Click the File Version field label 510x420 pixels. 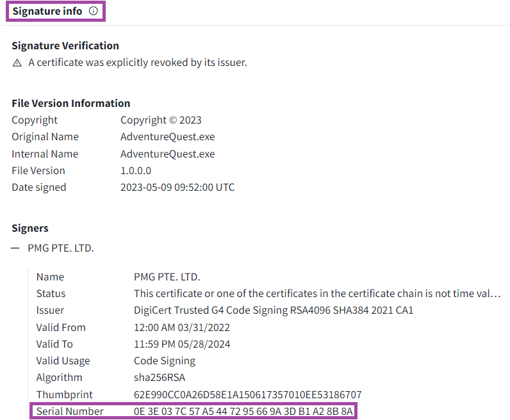coord(38,170)
